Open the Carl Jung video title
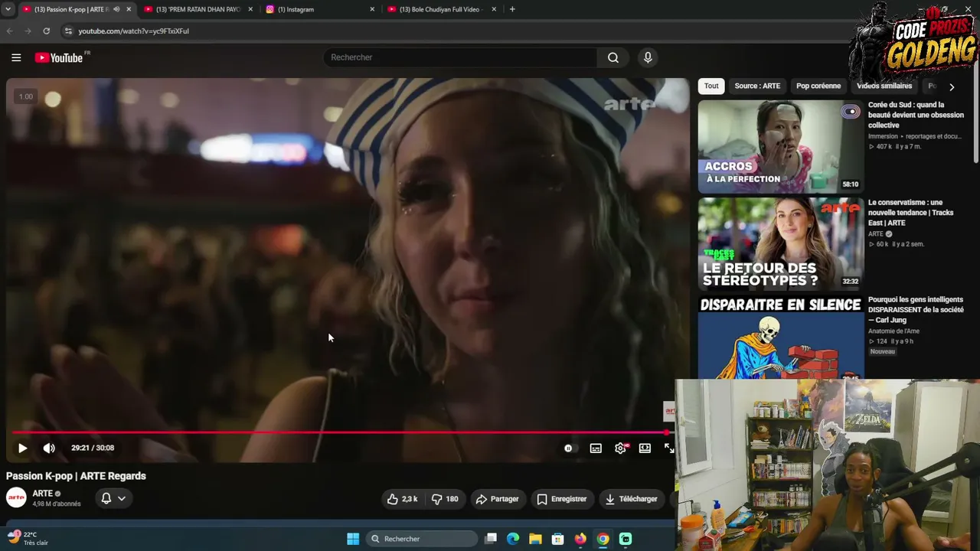 pos(916,310)
